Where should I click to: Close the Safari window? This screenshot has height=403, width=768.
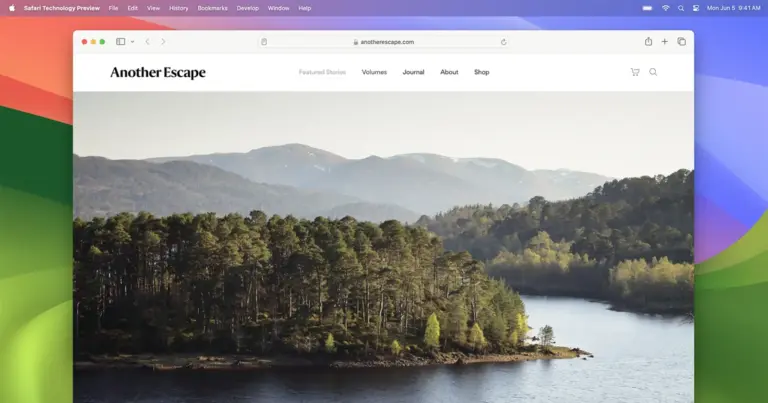pos(84,42)
